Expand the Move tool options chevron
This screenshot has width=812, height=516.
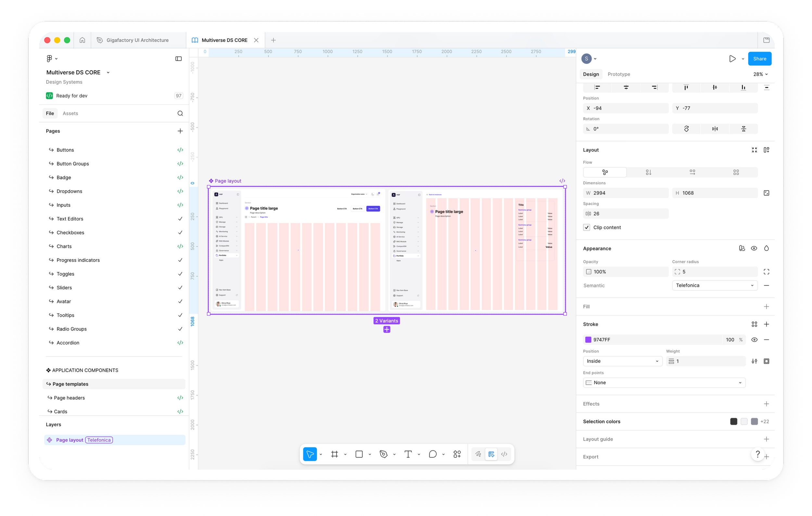(321, 454)
